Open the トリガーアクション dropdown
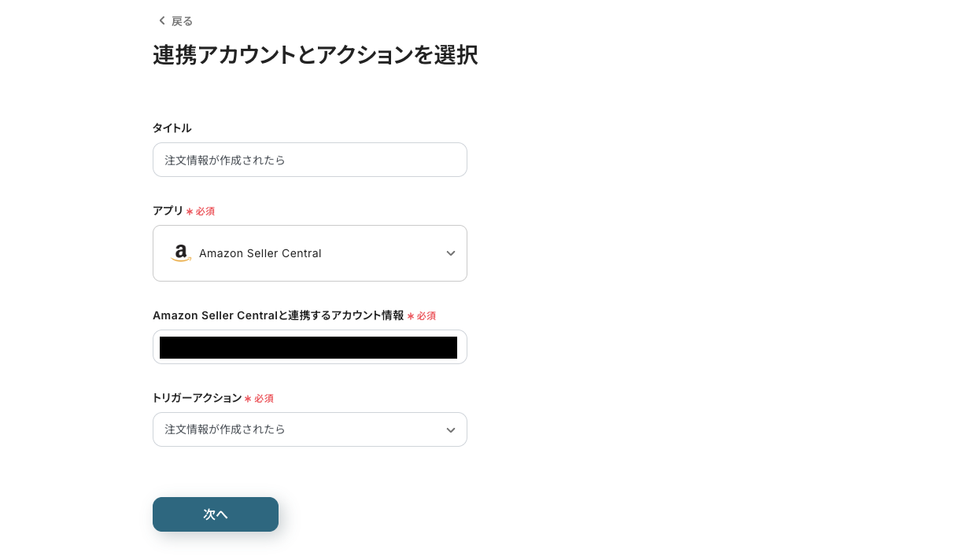 [310, 429]
